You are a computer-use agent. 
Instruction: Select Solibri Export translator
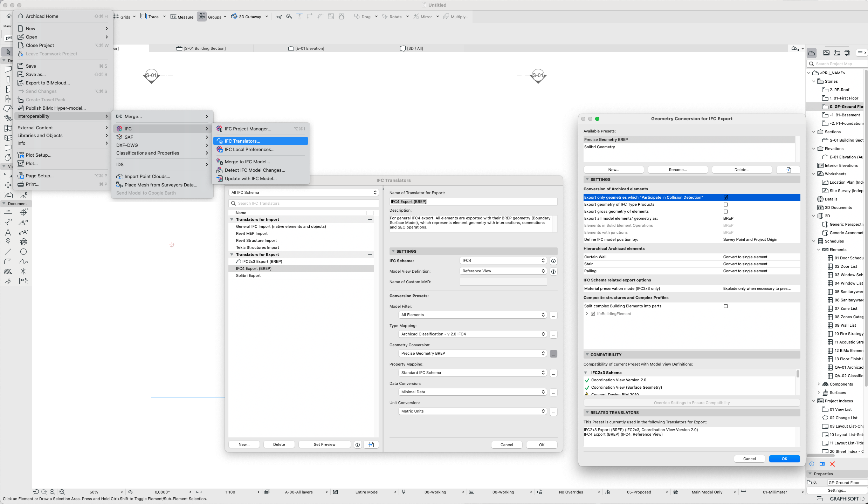tap(301, 275)
